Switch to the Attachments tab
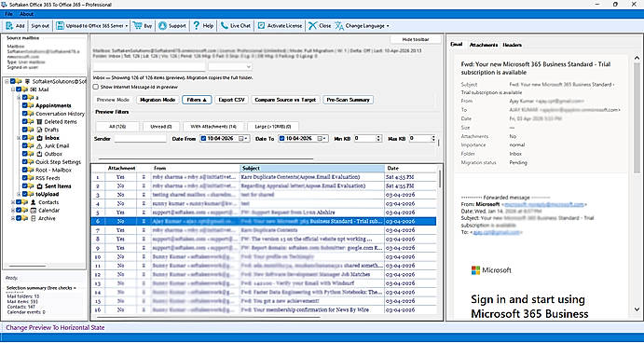 484,45
